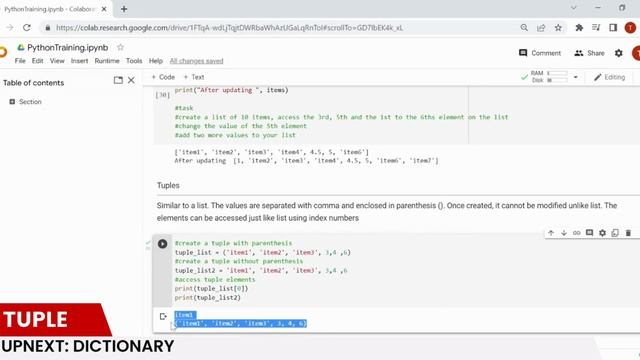
Task: Click All changes saved link
Action: (x=196, y=61)
